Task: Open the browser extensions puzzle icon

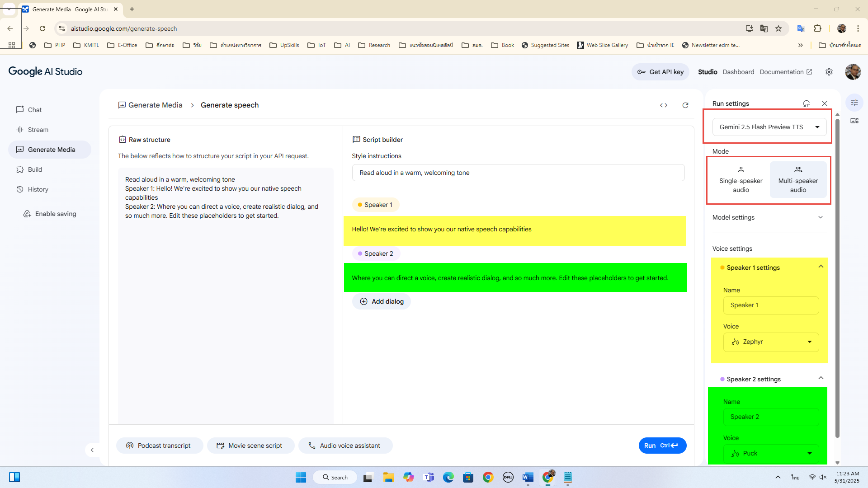Action: pos(817,28)
